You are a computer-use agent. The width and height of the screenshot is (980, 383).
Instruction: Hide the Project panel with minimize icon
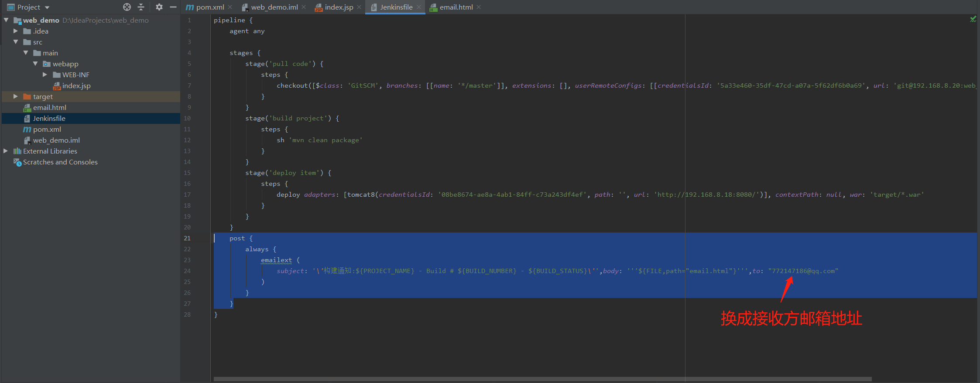(173, 7)
